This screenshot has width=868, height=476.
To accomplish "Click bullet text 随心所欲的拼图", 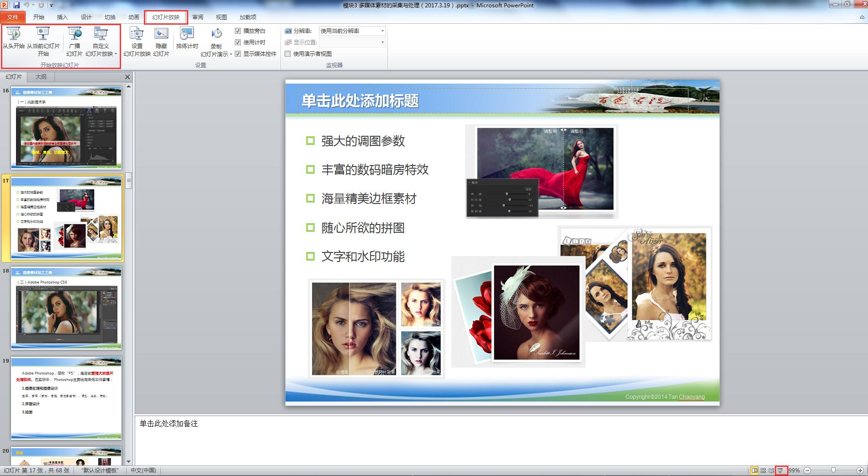I will tap(363, 228).
